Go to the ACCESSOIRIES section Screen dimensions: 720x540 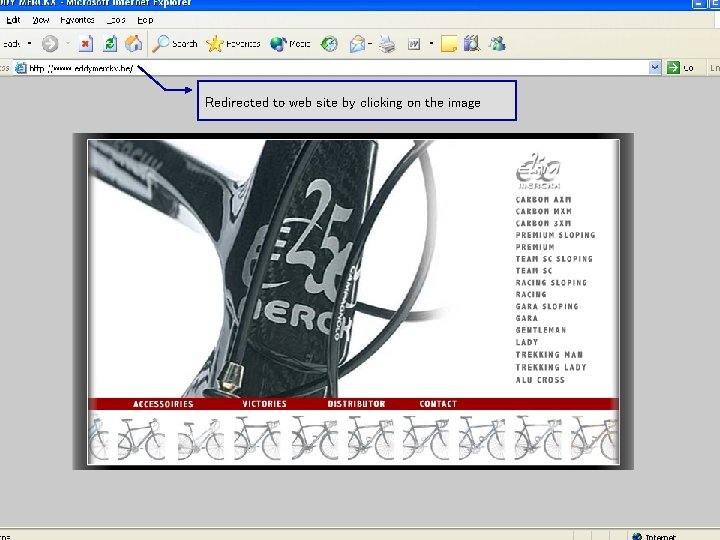pyautogui.click(x=163, y=404)
